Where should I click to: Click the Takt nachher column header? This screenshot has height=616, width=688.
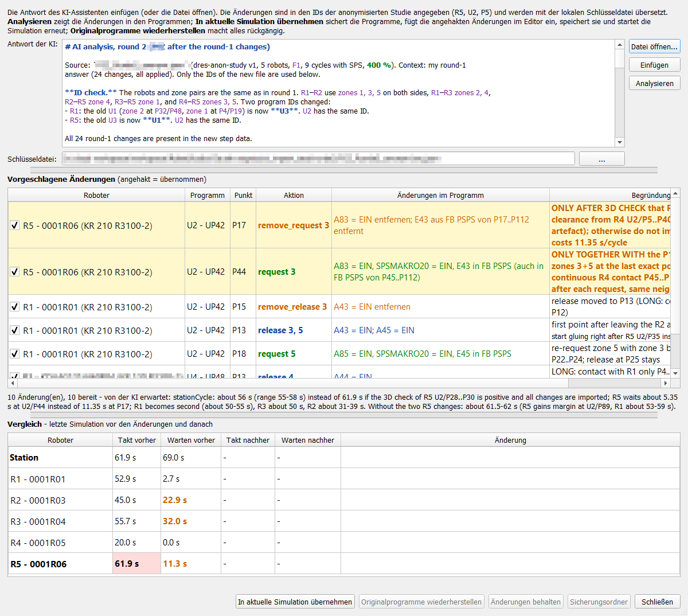(248, 440)
